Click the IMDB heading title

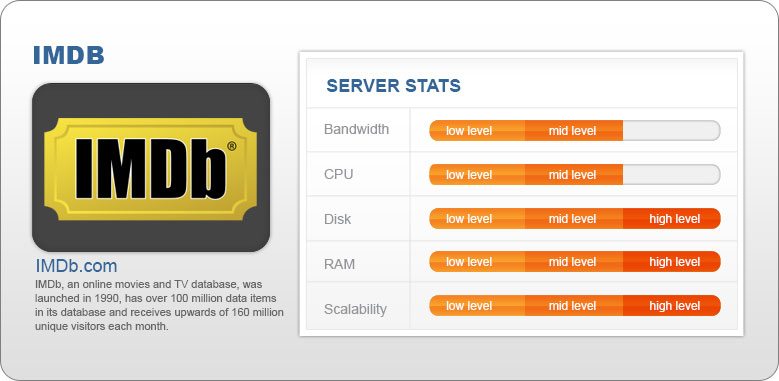click(x=69, y=55)
